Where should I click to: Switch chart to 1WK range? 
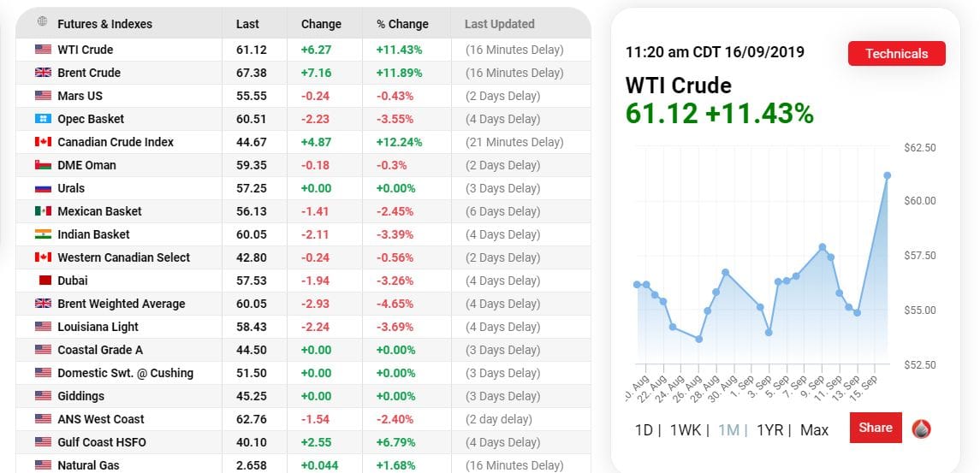coord(685,430)
